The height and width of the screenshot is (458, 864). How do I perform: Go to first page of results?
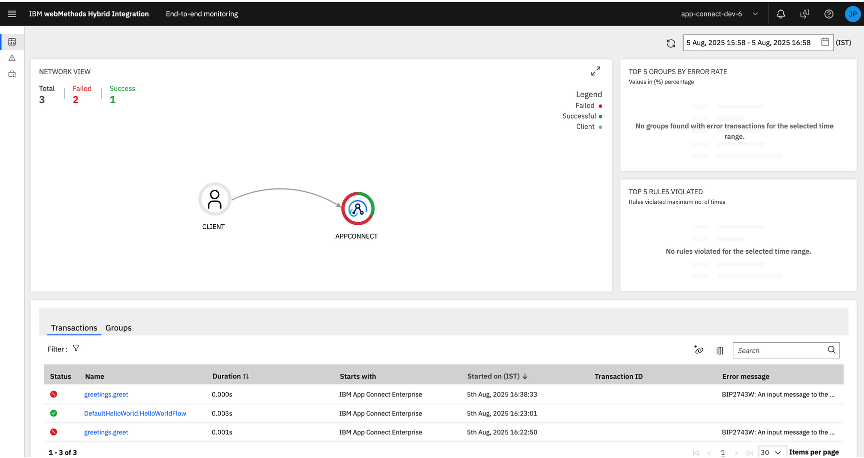click(695, 453)
